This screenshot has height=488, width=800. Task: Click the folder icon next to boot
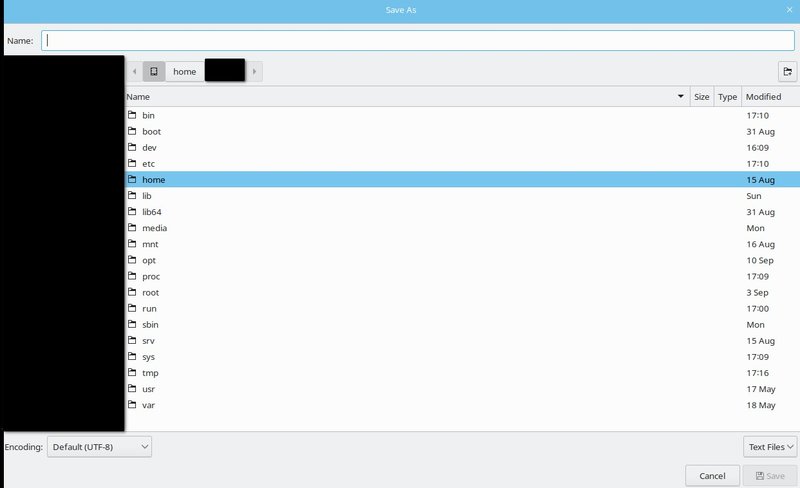click(132, 131)
